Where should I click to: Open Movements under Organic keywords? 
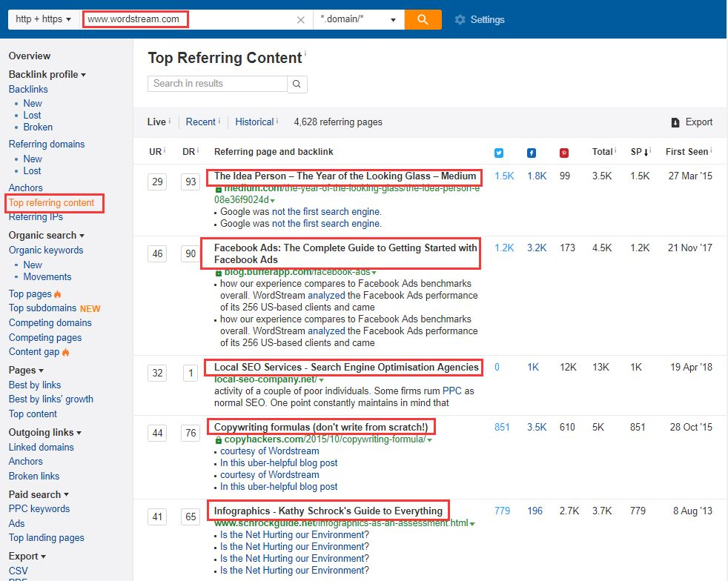click(x=47, y=277)
